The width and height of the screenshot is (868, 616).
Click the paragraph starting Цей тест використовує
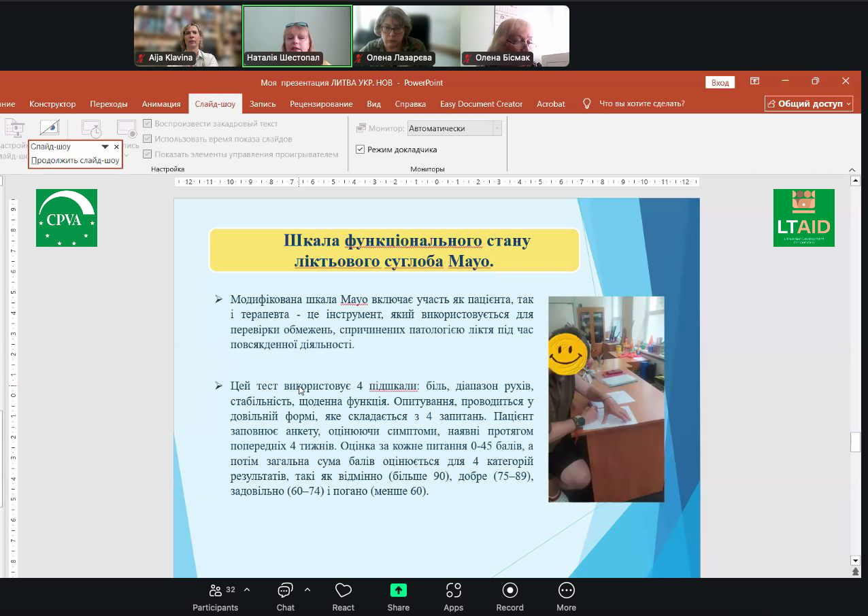pyautogui.click(x=382, y=439)
